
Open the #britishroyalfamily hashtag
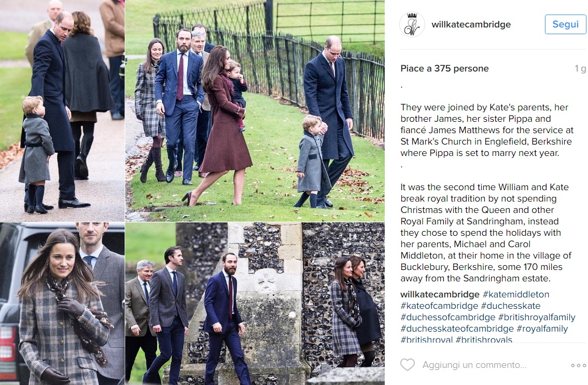point(537,317)
